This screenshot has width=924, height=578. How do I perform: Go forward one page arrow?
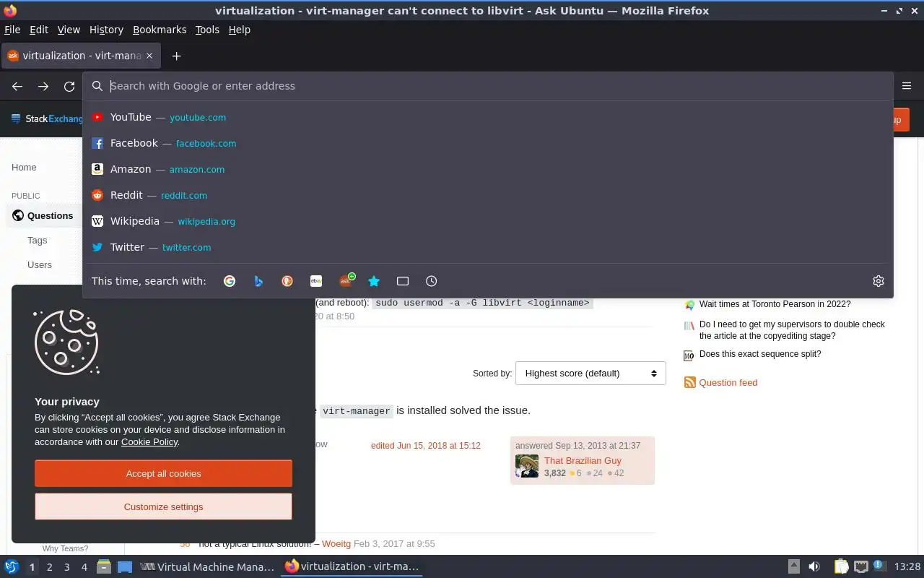(x=43, y=86)
